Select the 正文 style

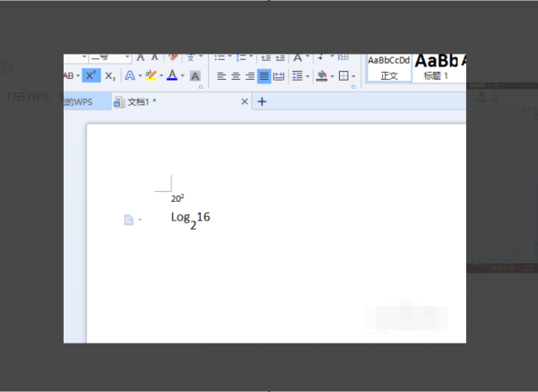388,68
